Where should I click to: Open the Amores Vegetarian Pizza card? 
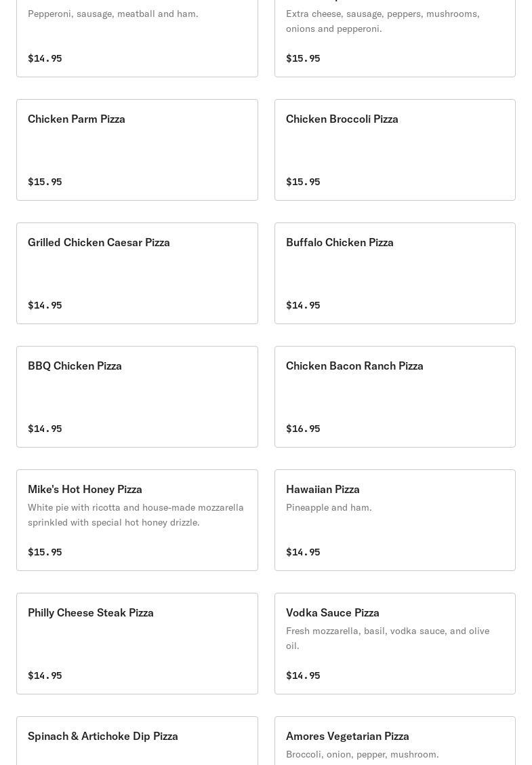(394, 739)
